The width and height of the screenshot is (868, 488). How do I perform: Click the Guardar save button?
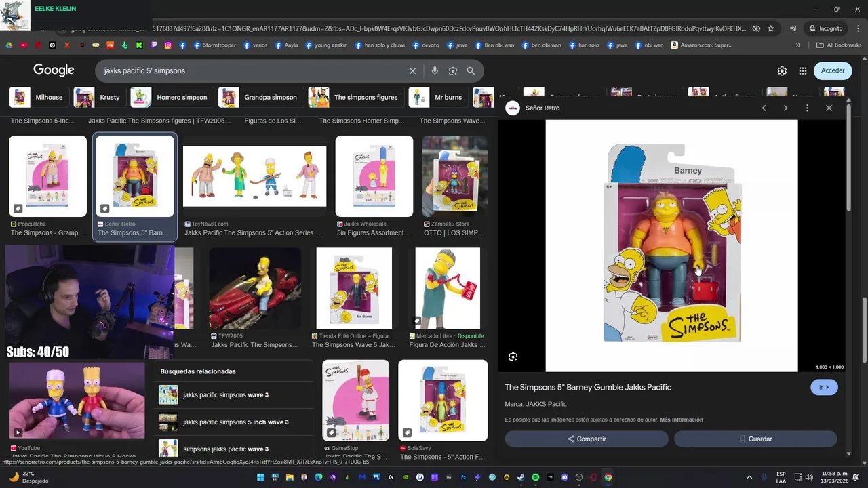coord(755,439)
